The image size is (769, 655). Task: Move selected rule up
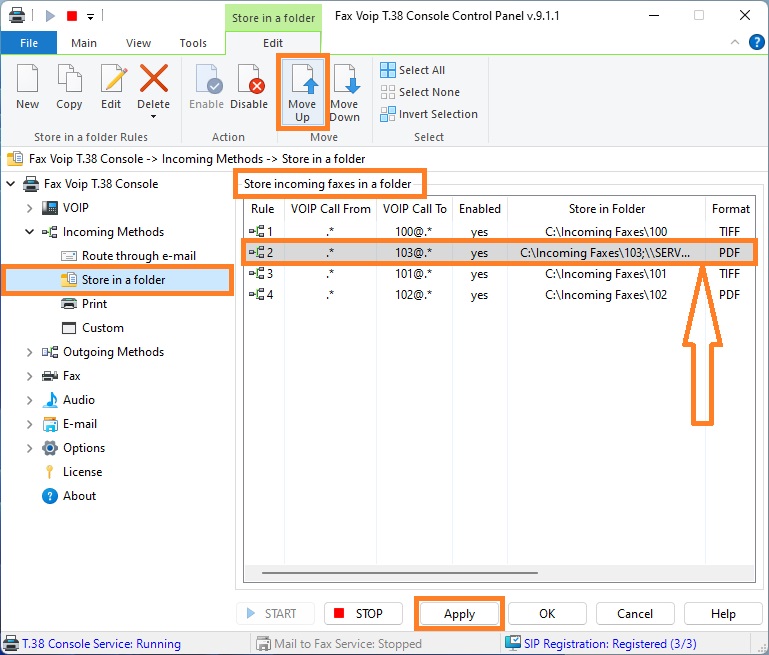coord(303,91)
